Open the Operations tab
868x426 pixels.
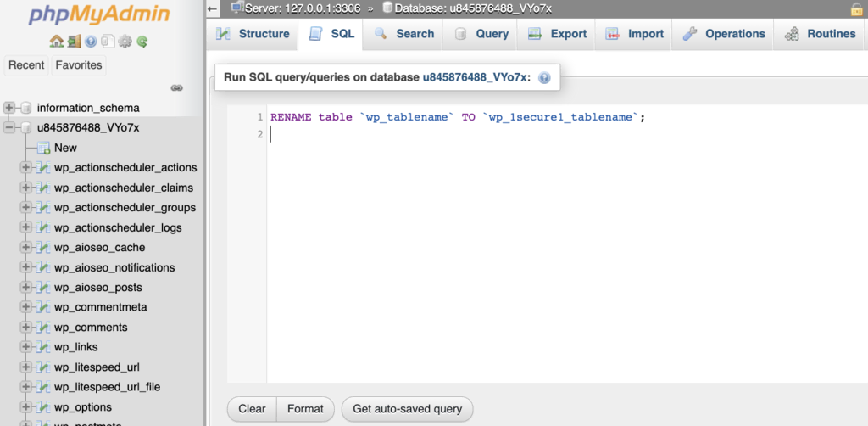click(x=724, y=34)
